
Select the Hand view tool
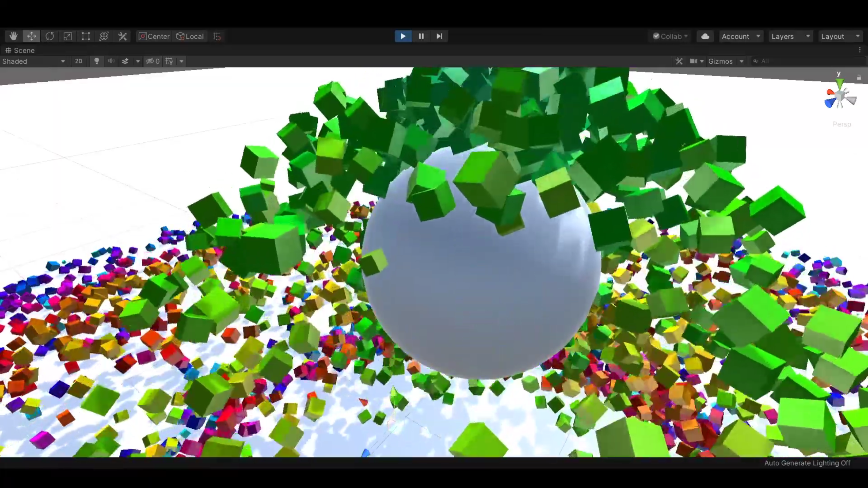pos(14,36)
